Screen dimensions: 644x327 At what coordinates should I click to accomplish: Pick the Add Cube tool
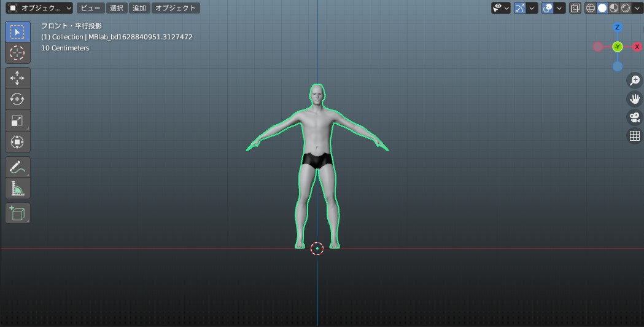[x=17, y=213]
